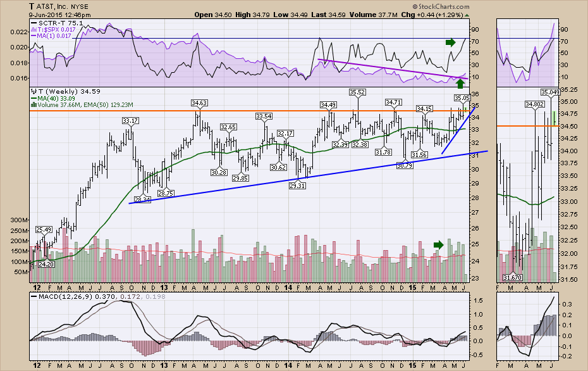Screen dimensions: 588x371
Task: Click the '0.022' ratio axis label
Action: point(18,32)
